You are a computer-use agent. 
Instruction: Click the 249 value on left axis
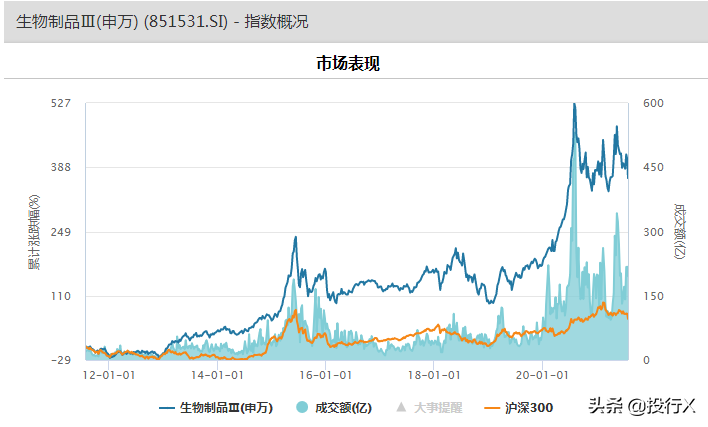(x=62, y=232)
